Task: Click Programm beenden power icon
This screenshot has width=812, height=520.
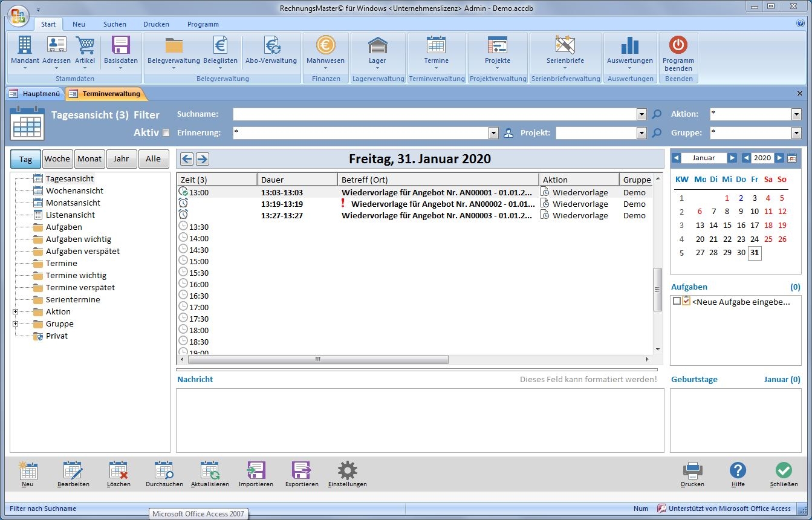Action: coord(678,45)
